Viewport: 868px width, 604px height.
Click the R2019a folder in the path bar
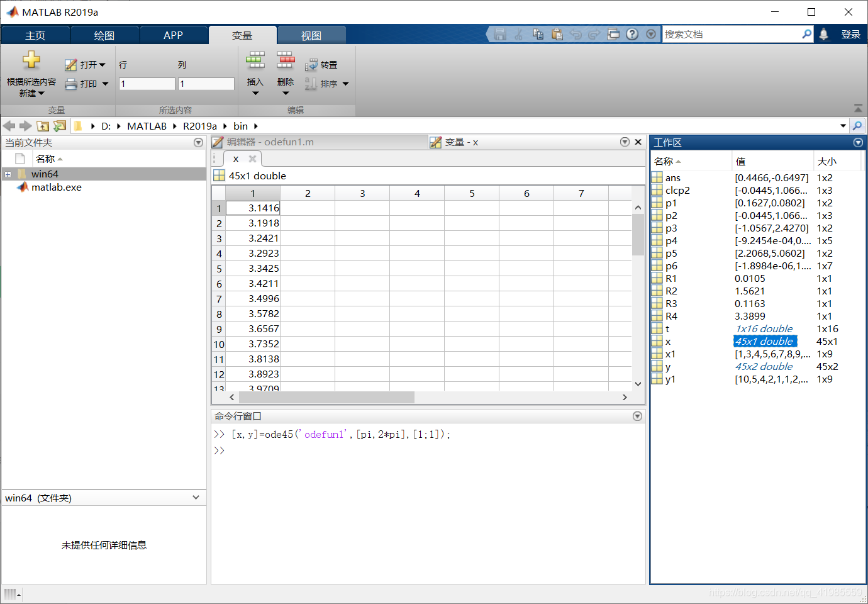click(x=200, y=126)
